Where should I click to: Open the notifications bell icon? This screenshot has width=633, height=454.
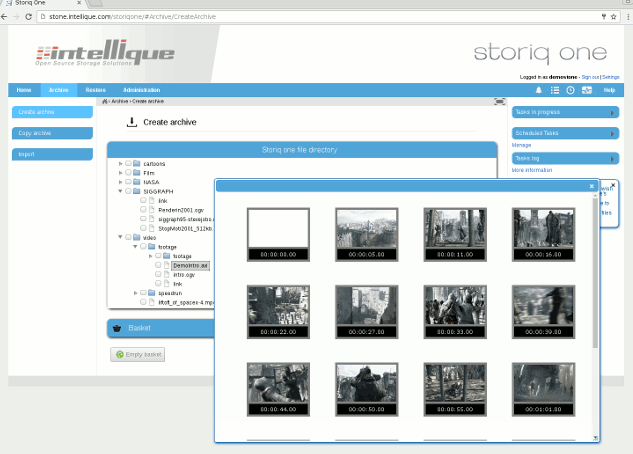tap(539, 90)
